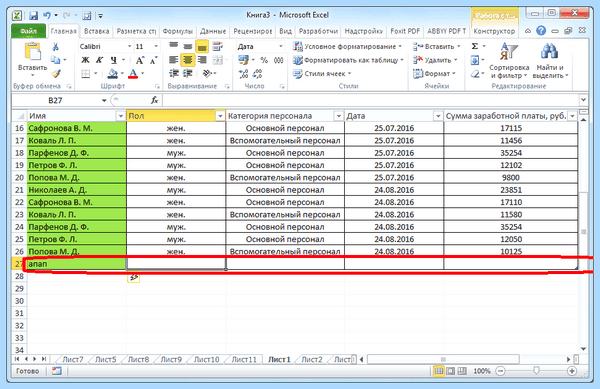This screenshot has width=600, height=389.
Task: Click the percent style icon
Action: [x=264, y=60]
